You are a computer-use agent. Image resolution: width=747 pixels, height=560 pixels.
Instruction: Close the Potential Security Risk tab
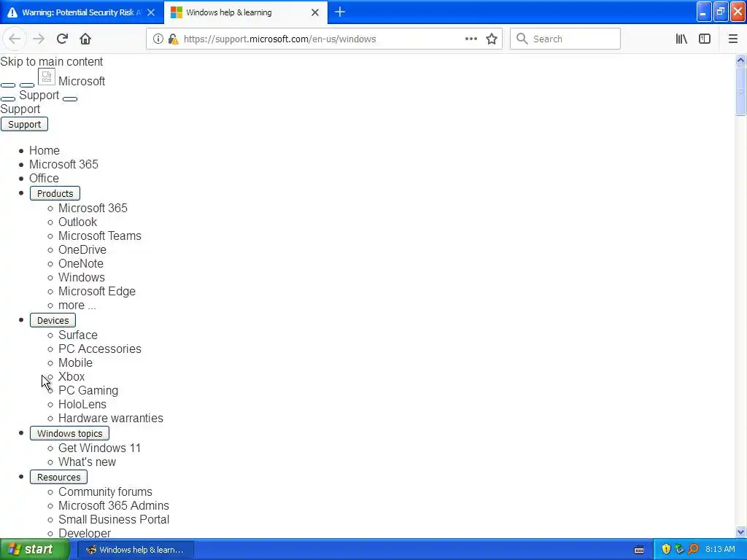pyautogui.click(x=151, y=12)
